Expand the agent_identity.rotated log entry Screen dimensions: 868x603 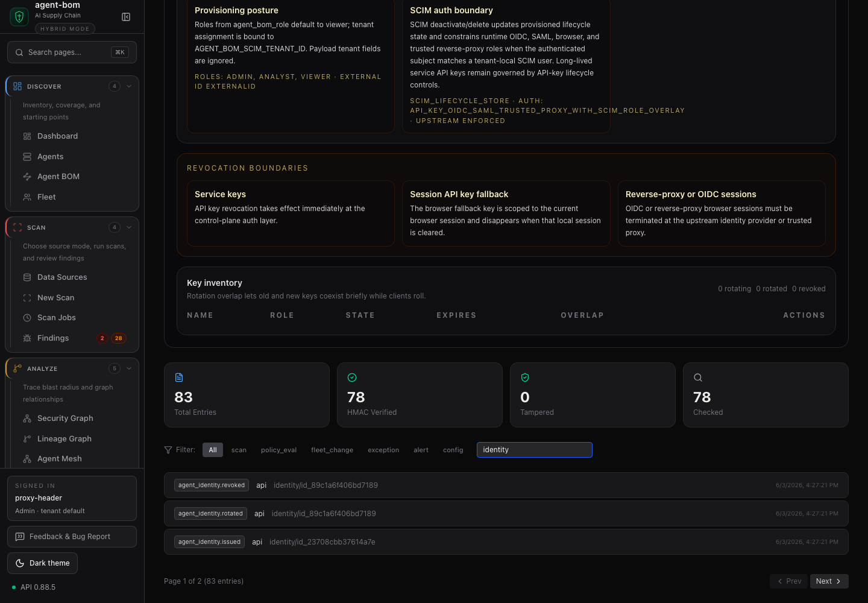[x=506, y=514]
